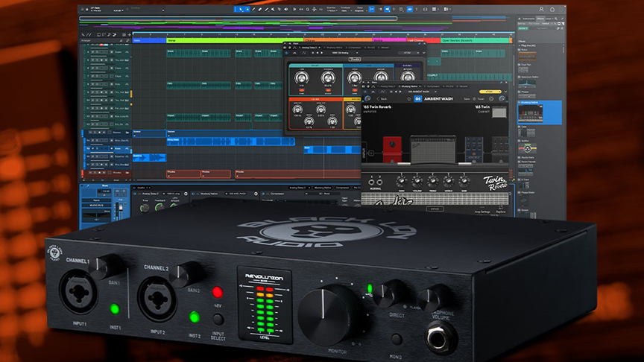Screen dimensions: 644x362
Task: Select the Moog Bass audio clip
Action: tap(230, 142)
